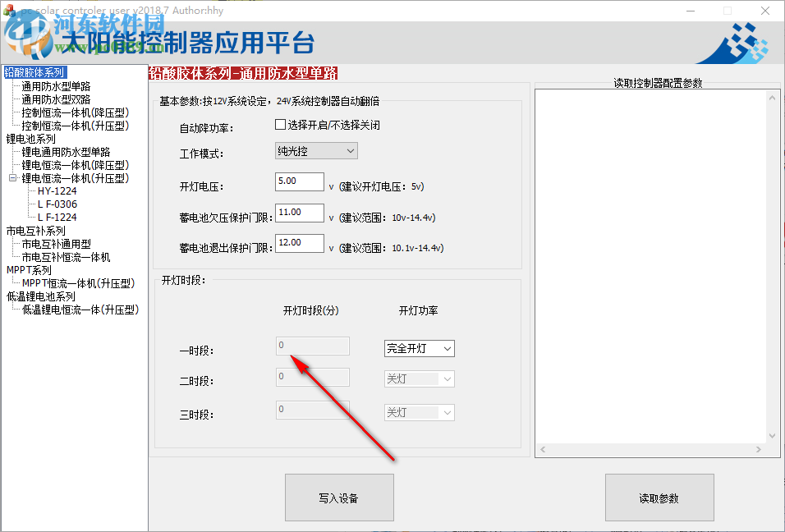Close the application window
The image size is (785, 532).
click(x=765, y=11)
